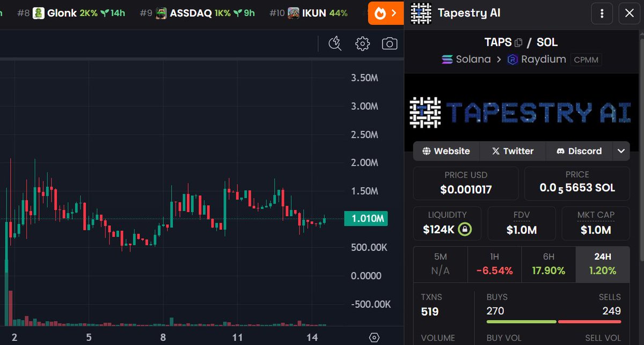The width and height of the screenshot is (644, 345).
Task: Click the SOL price 0.0₅5653 box
Action: click(577, 183)
